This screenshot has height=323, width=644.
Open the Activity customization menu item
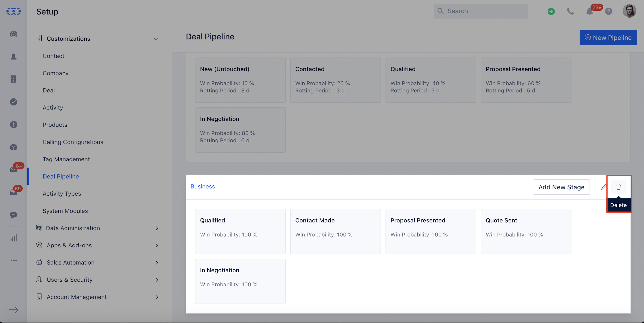pos(53,108)
